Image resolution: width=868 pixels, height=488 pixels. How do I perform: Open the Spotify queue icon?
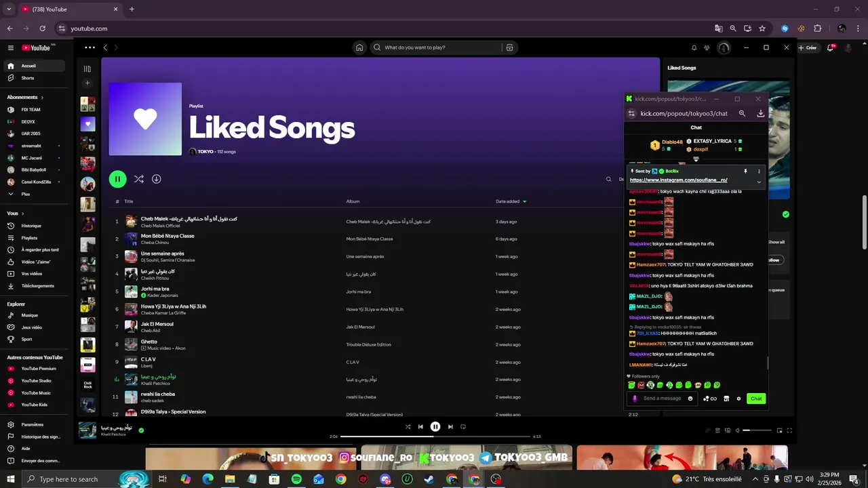(x=717, y=430)
